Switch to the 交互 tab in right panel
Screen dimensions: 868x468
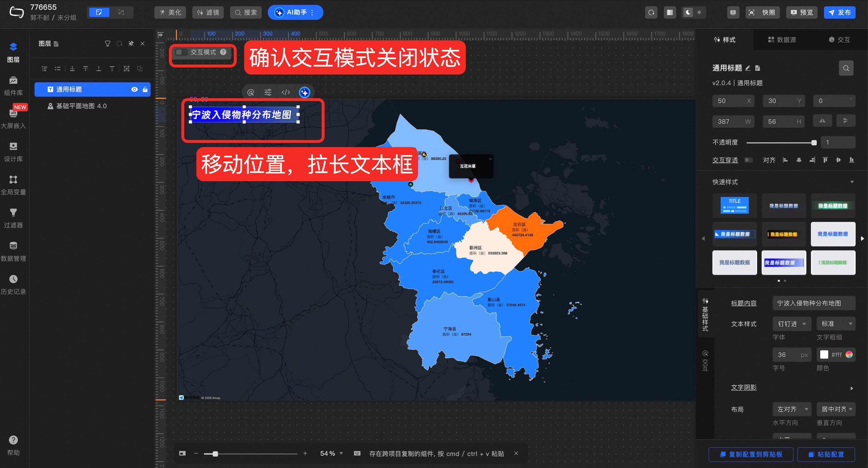(839, 40)
